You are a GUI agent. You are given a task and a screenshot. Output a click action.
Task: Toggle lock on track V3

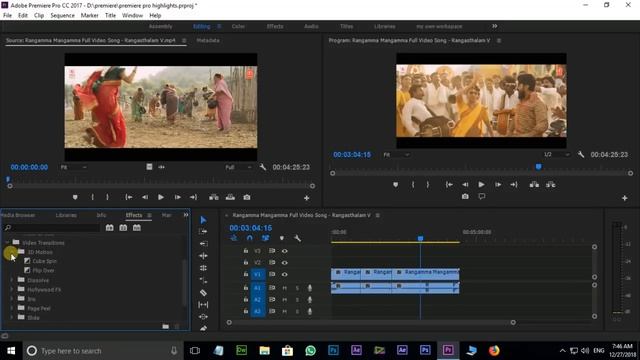pyautogui.click(x=246, y=251)
